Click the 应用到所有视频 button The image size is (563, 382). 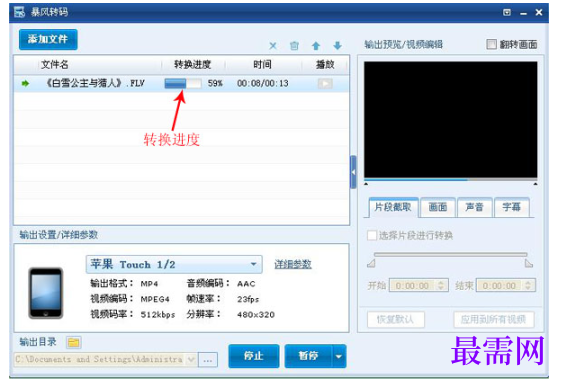tap(494, 319)
